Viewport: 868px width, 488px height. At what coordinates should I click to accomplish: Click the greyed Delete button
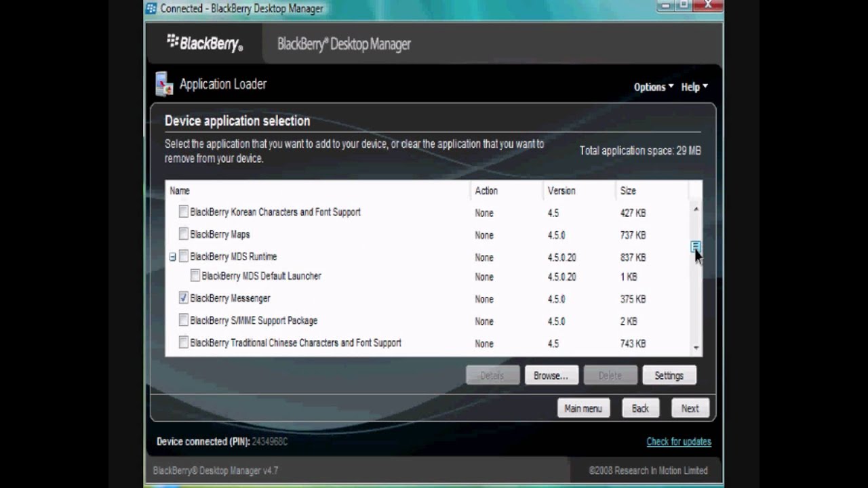click(x=610, y=375)
